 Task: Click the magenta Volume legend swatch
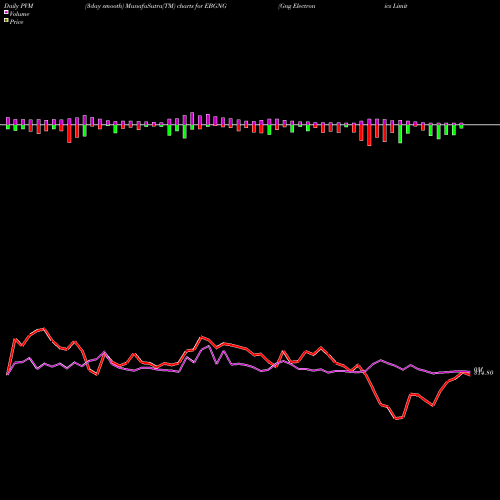tap(6, 13)
